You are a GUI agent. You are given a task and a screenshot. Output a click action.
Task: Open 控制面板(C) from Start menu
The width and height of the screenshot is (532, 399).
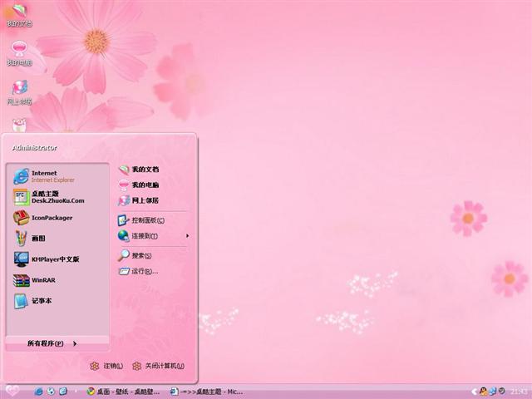(147, 220)
